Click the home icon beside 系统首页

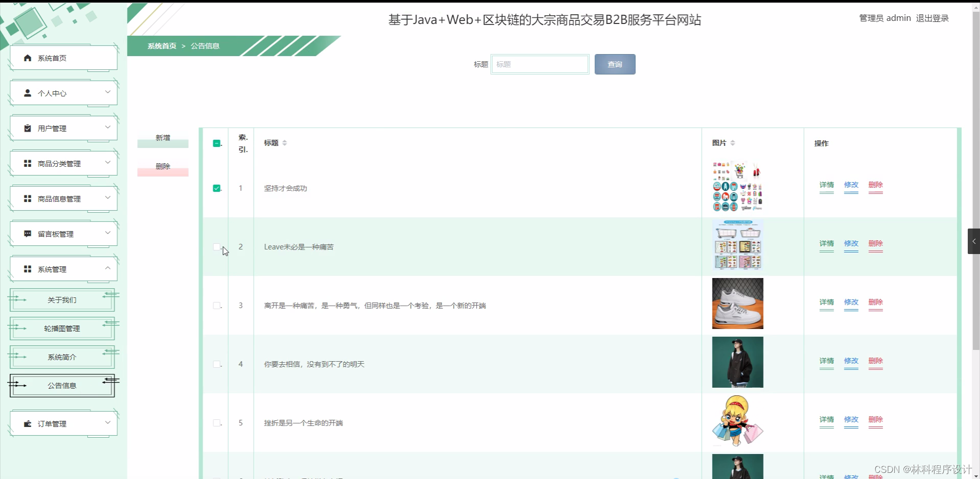coord(28,58)
